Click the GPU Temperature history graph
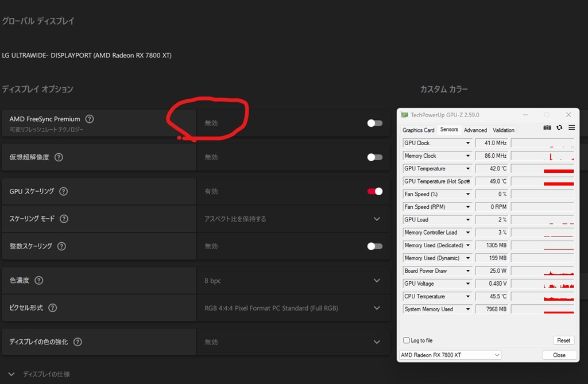Image resolution: width=588 pixels, height=384 pixels. pos(542,168)
